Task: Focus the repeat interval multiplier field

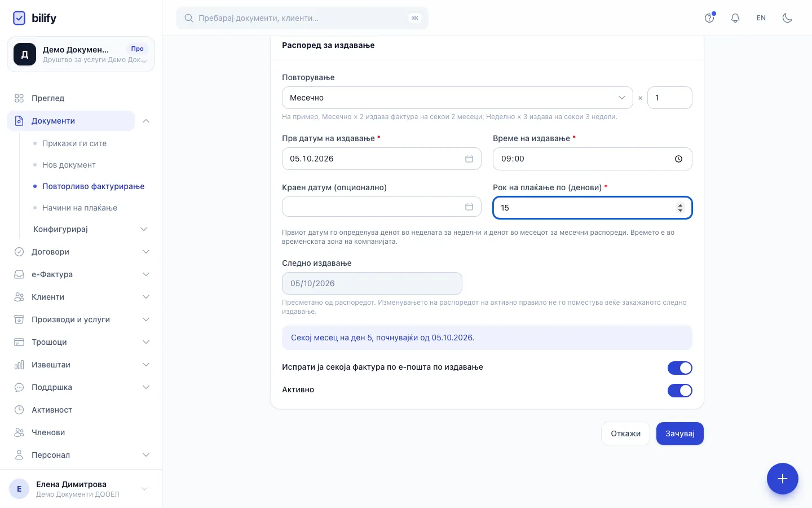Action: 670,98
